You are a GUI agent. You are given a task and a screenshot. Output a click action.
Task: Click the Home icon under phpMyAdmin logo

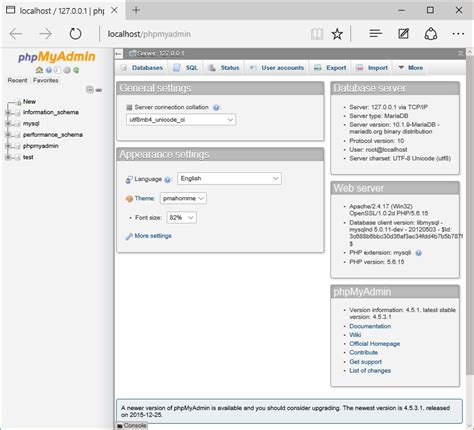click(39, 70)
